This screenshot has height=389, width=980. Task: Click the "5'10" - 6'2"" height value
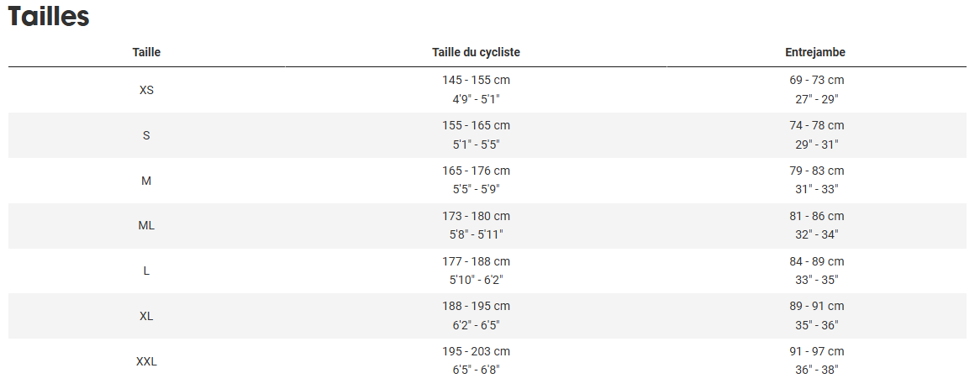pos(476,280)
